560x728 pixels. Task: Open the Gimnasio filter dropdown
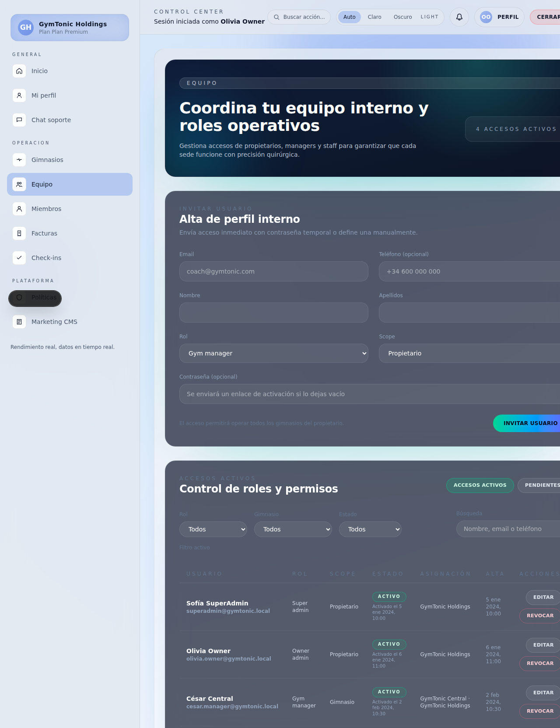(293, 529)
